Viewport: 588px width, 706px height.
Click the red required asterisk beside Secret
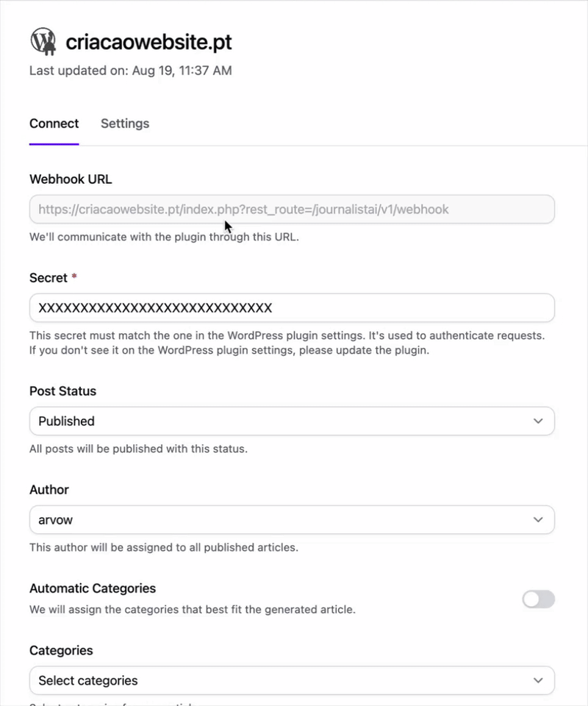(x=74, y=277)
